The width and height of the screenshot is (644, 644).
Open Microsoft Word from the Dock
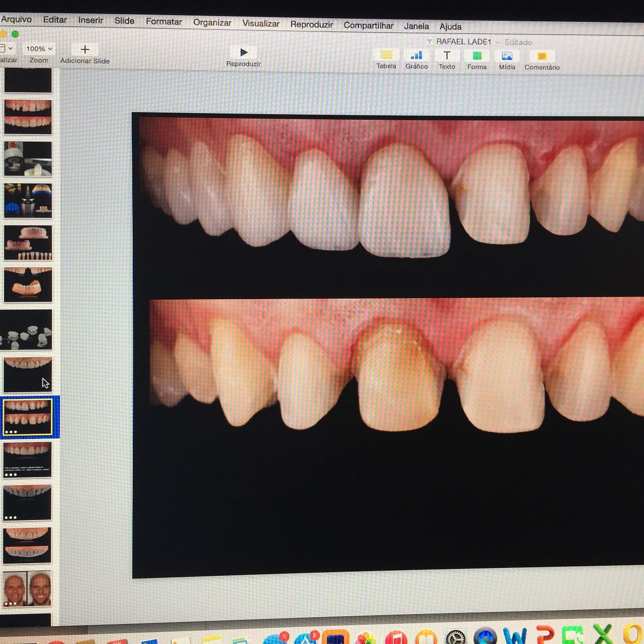tap(515, 636)
